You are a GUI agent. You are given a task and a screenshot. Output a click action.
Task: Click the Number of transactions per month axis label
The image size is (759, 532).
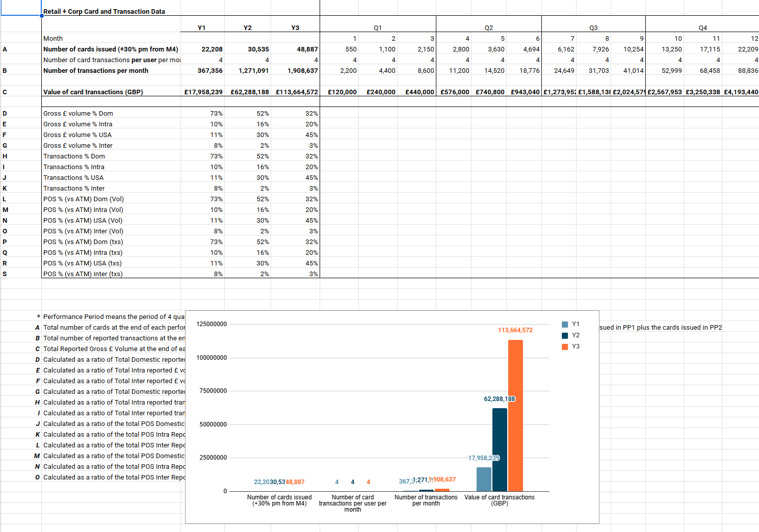(x=426, y=500)
